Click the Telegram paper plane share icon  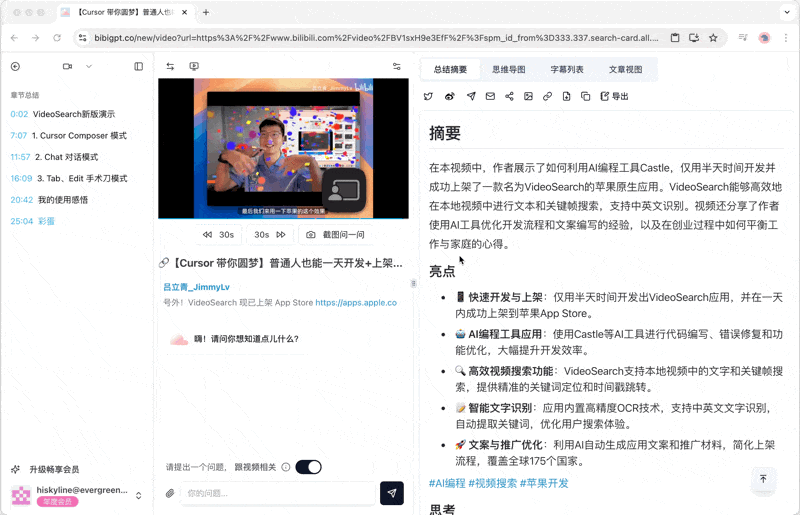point(471,96)
